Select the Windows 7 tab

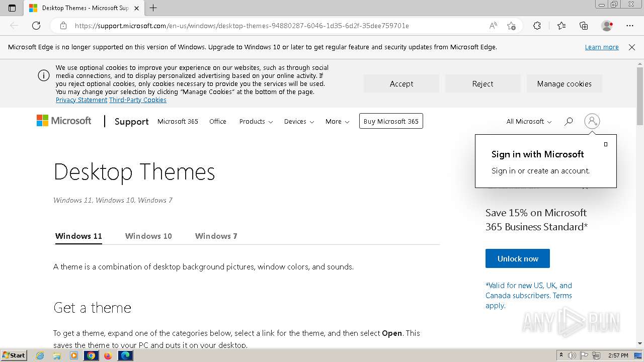tap(216, 236)
